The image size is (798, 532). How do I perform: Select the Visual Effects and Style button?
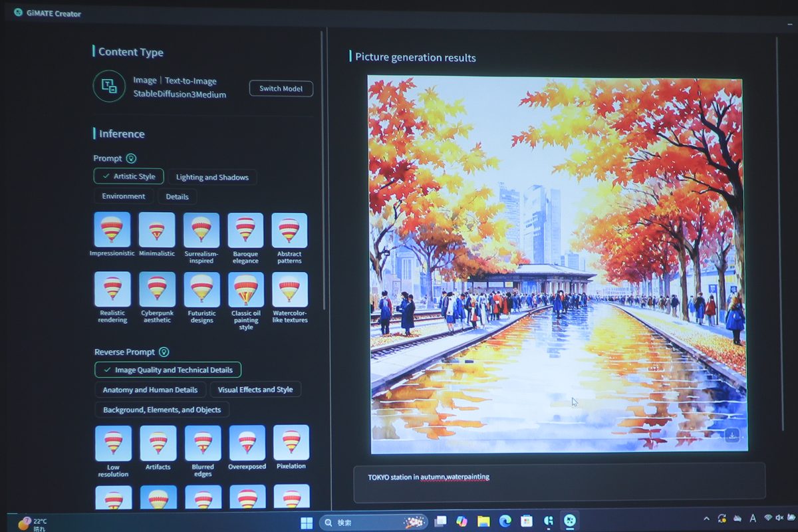click(255, 390)
